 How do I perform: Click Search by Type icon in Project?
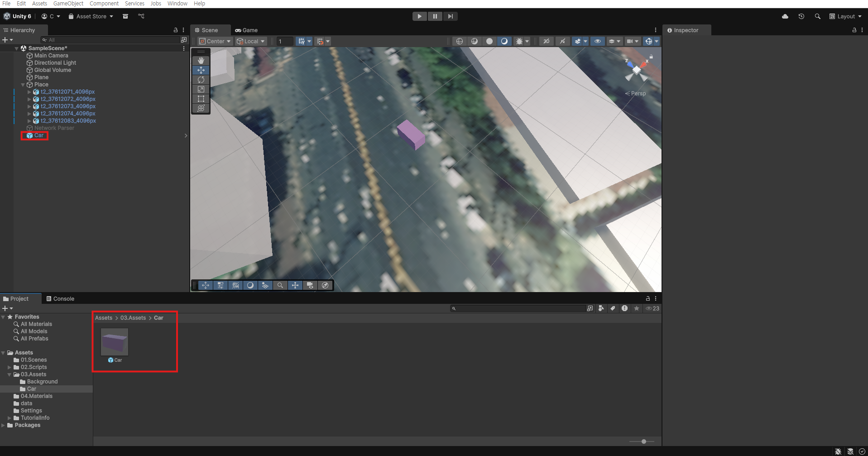601,308
